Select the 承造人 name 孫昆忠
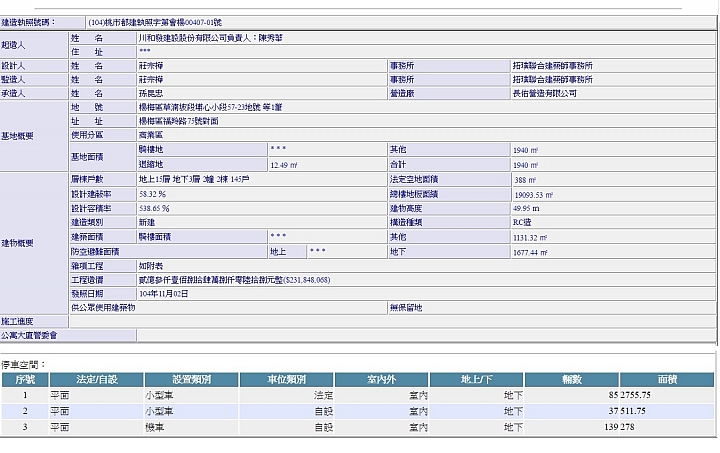 click(151, 93)
